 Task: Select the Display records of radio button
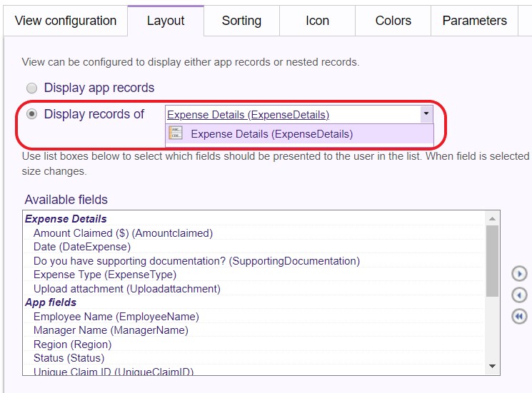tap(31, 114)
